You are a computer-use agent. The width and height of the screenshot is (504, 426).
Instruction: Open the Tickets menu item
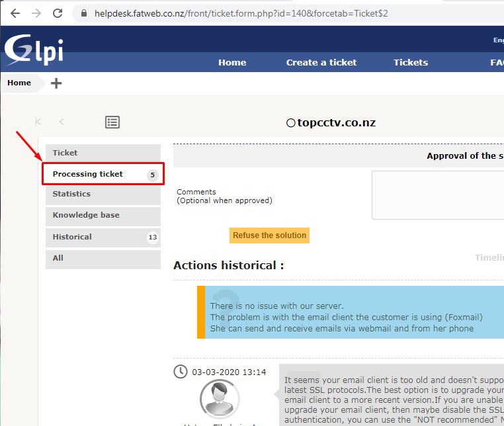411,62
